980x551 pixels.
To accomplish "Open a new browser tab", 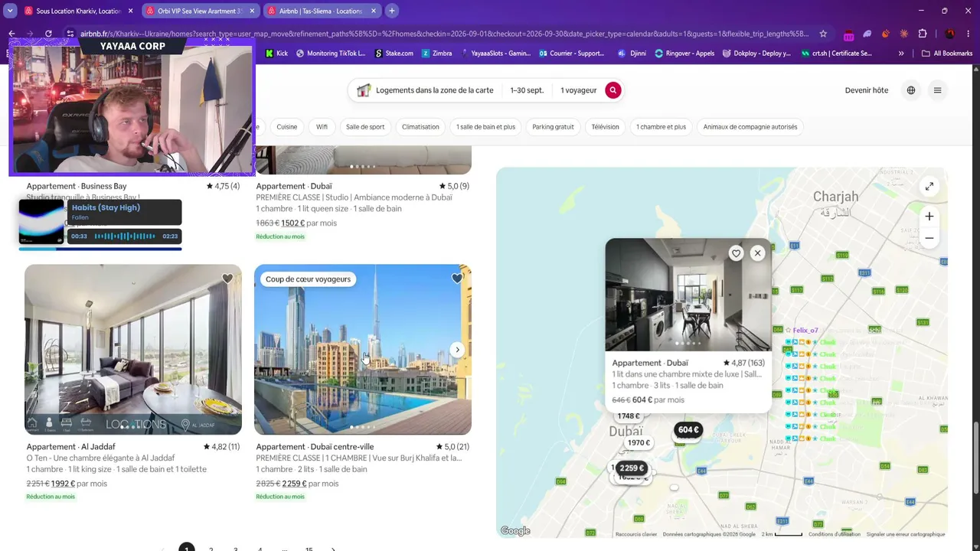I will 391,11.
